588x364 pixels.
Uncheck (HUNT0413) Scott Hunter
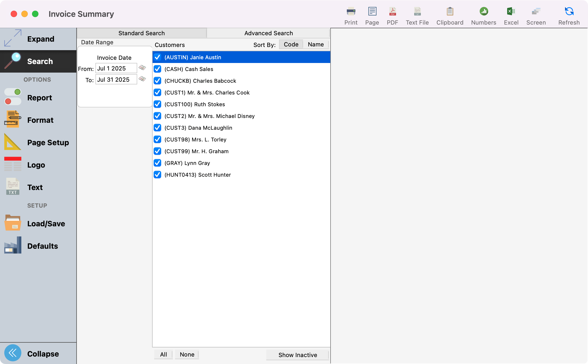click(x=157, y=175)
